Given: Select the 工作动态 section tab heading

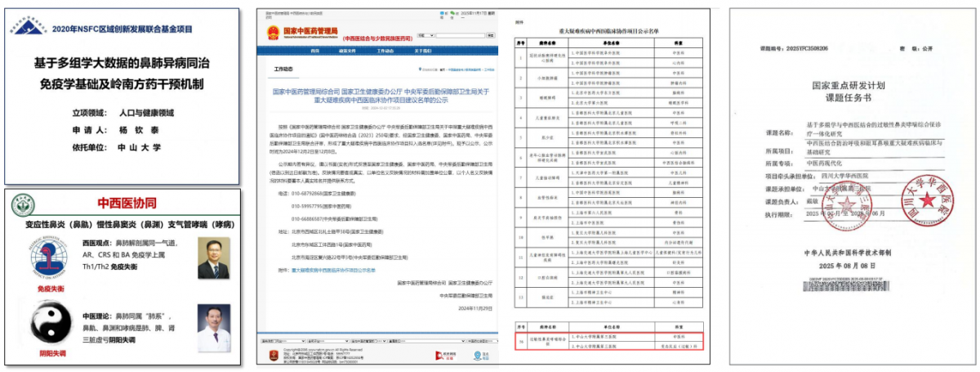Looking at the screenshot, I should [283, 69].
